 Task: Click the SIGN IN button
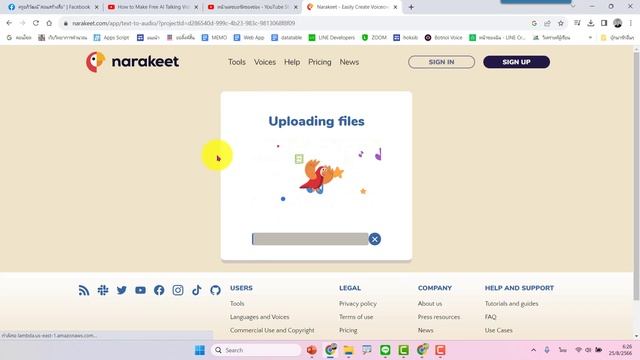(441, 62)
